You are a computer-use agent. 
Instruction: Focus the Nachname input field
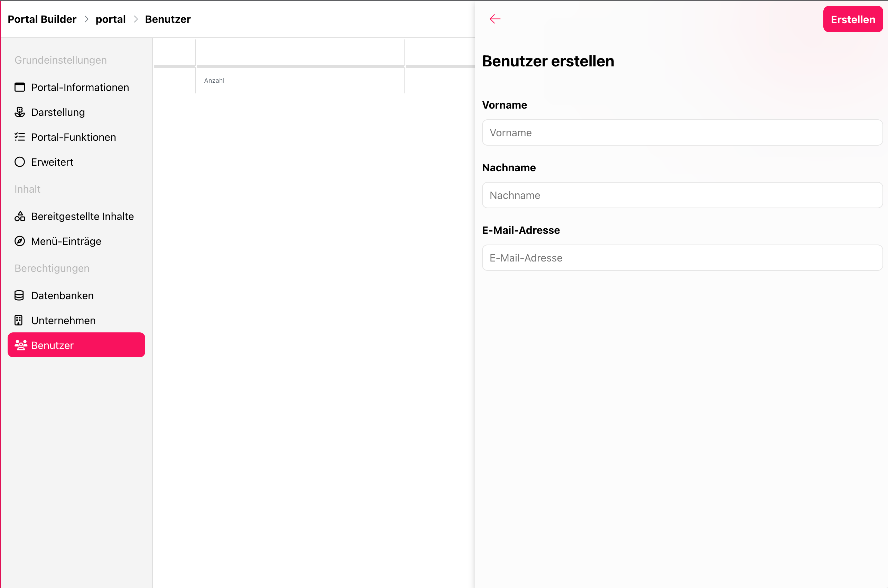coord(682,195)
